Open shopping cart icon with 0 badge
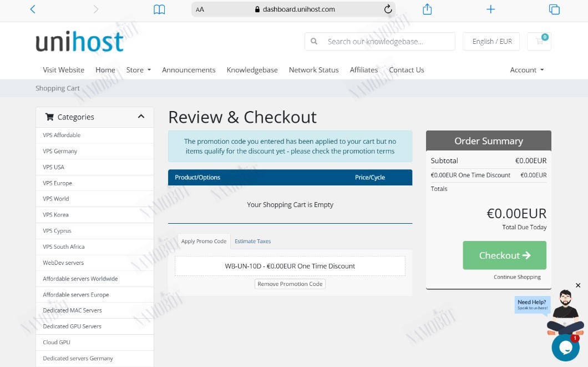 539,41
